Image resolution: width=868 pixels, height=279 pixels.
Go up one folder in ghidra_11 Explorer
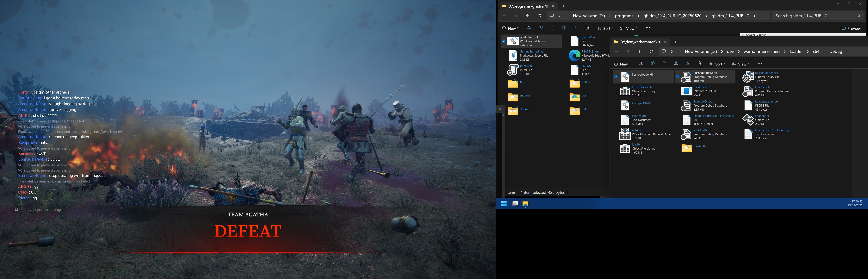(528, 16)
